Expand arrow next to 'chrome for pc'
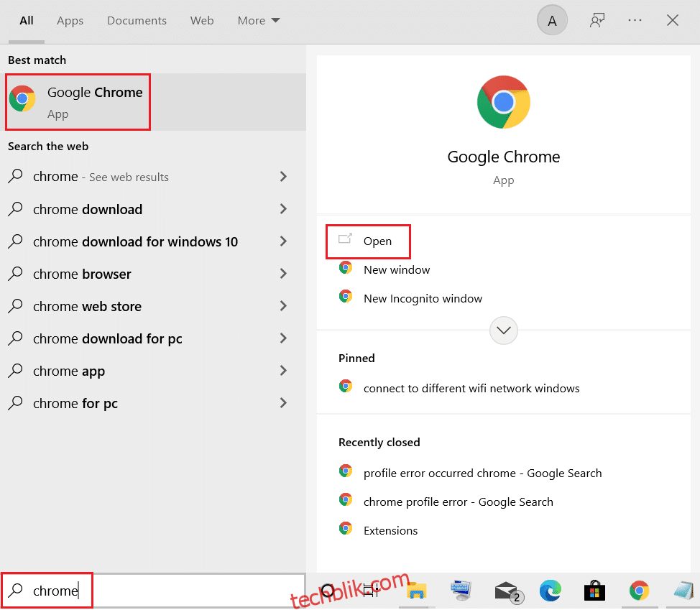The image size is (700, 610). pos(283,403)
